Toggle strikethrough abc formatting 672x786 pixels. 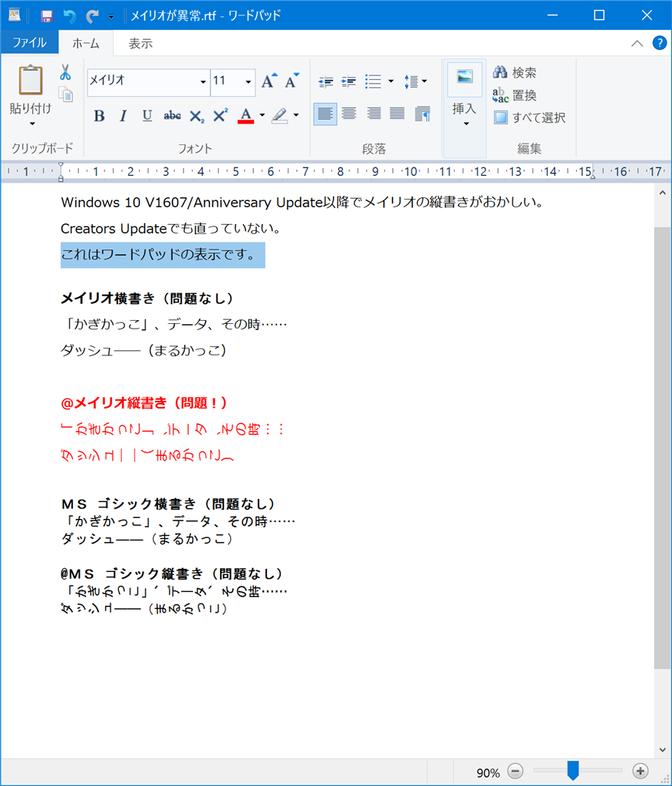tap(172, 116)
